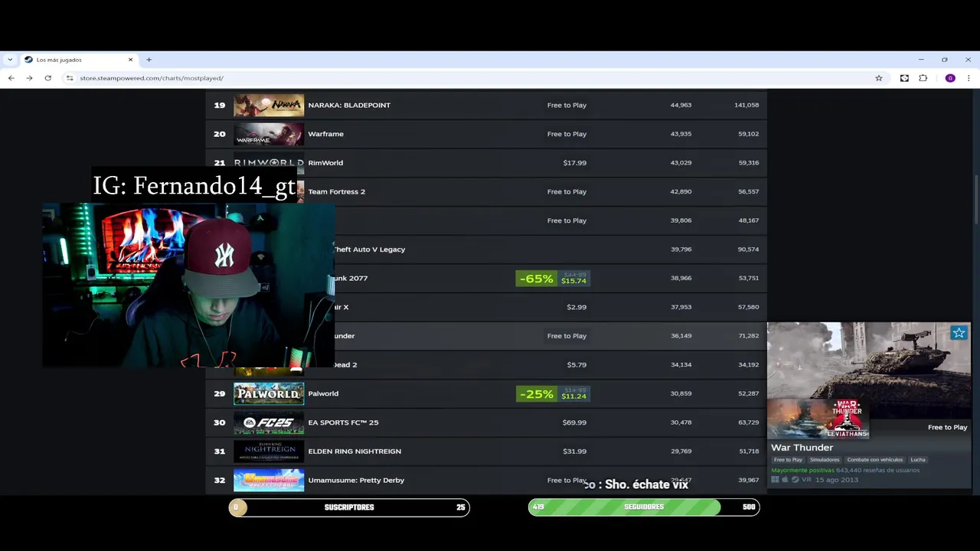Bookmark this page with the star icon
This screenshot has height=551, width=980.
point(879,78)
